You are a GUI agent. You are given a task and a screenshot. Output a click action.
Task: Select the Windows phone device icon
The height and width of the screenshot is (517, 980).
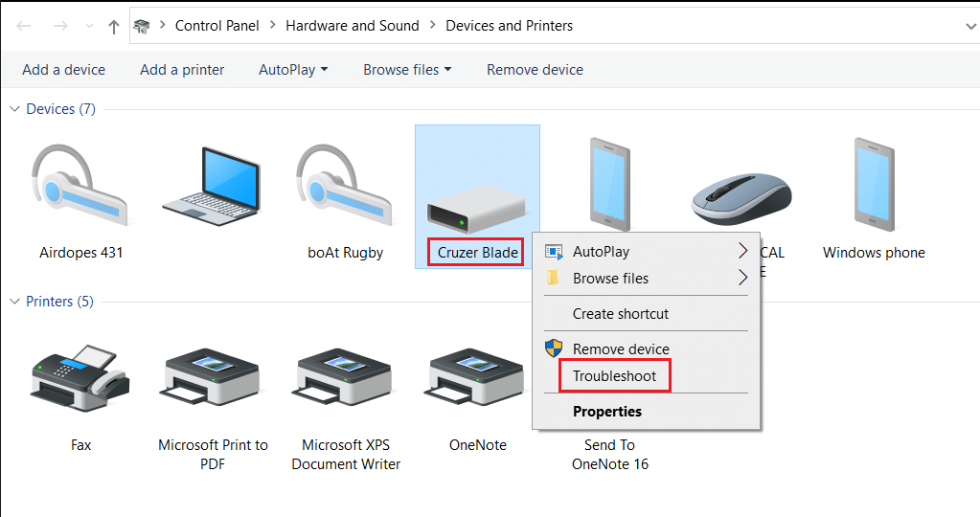[874, 186]
